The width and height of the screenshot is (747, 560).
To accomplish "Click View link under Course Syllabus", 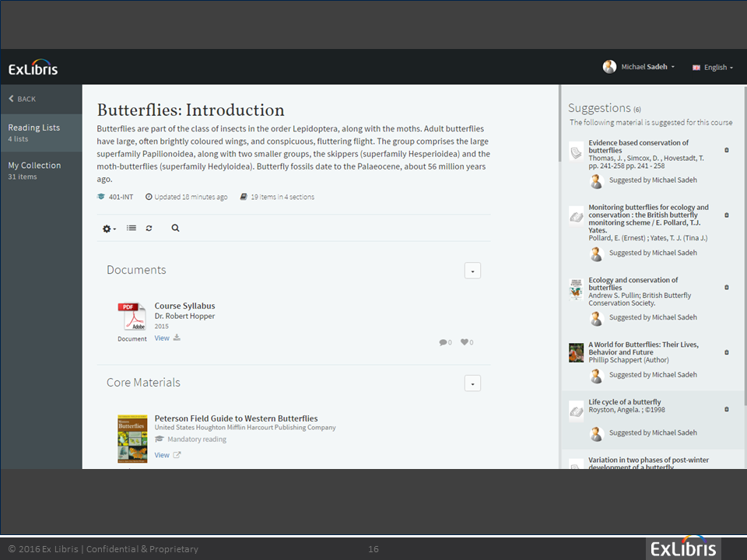I will [161, 338].
